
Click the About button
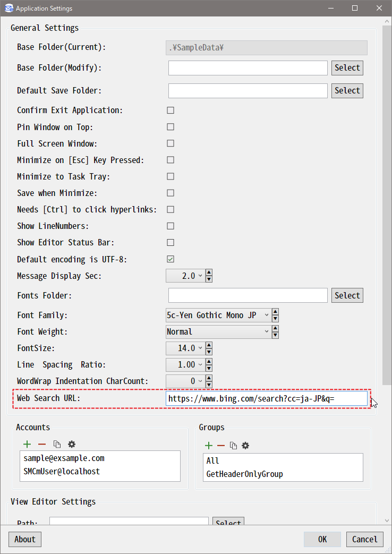pos(25,539)
